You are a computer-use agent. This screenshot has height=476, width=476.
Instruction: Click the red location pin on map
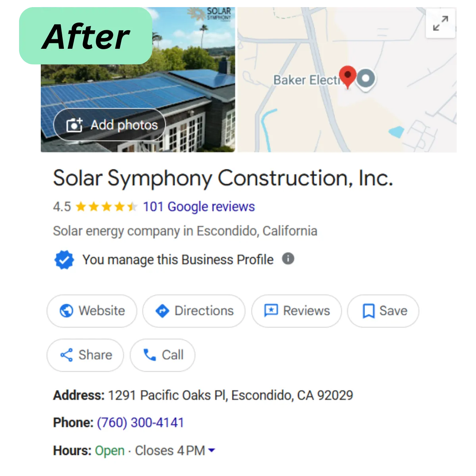tap(348, 77)
